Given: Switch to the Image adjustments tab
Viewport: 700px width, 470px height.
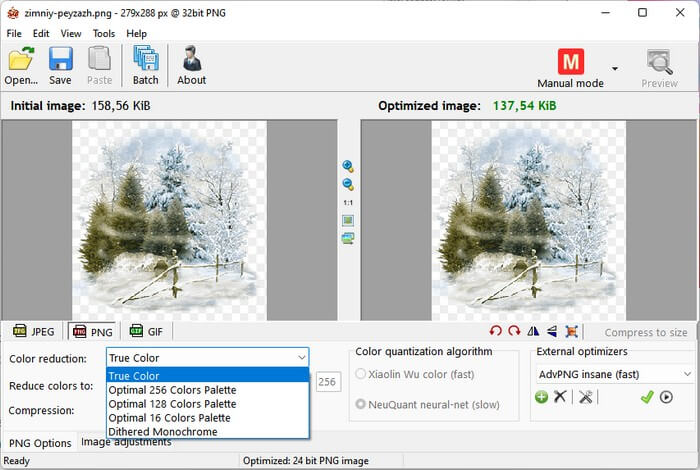Looking at the screenshot, I should click(126, 442).
